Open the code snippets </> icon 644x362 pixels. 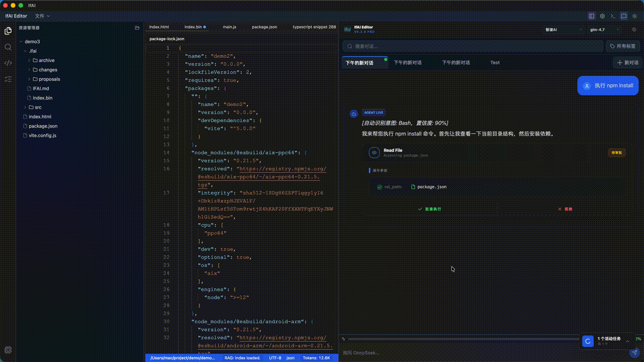pos(8,63)
